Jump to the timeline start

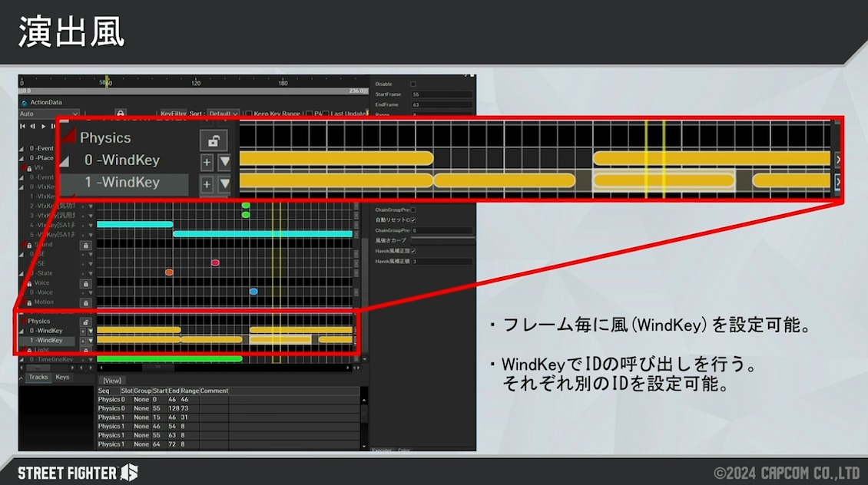pos(23,126)
